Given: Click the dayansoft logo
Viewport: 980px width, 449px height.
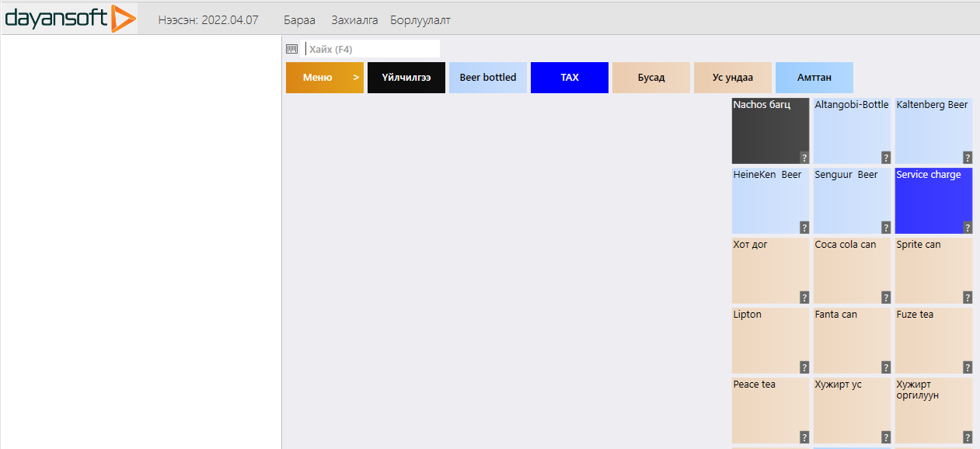Looking at the screenshot, I should [x=70, y=18].
